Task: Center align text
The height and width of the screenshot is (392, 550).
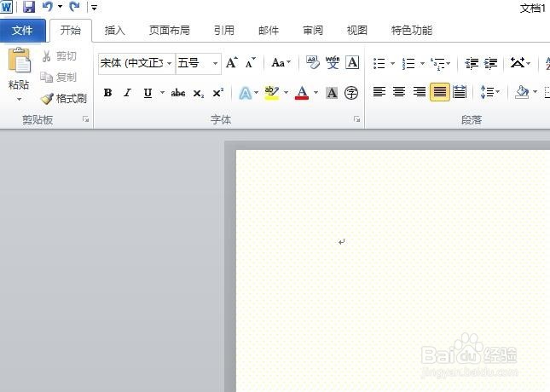Action: pos(399,92)
